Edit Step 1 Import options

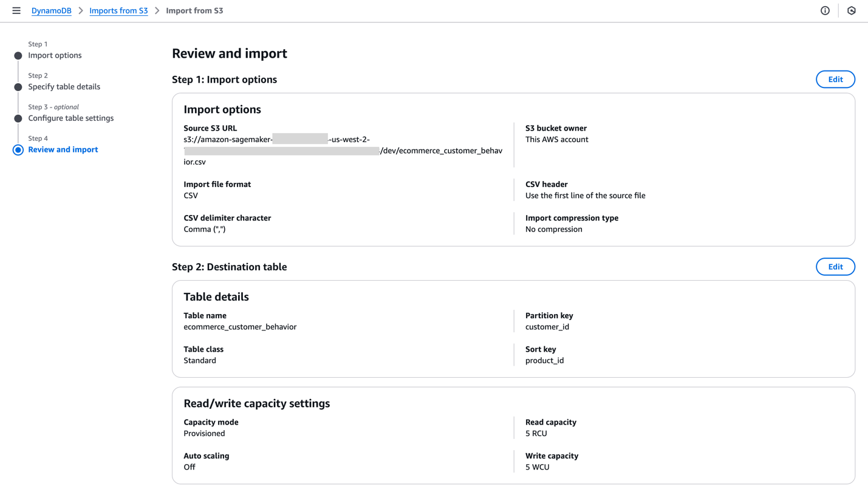835,80
